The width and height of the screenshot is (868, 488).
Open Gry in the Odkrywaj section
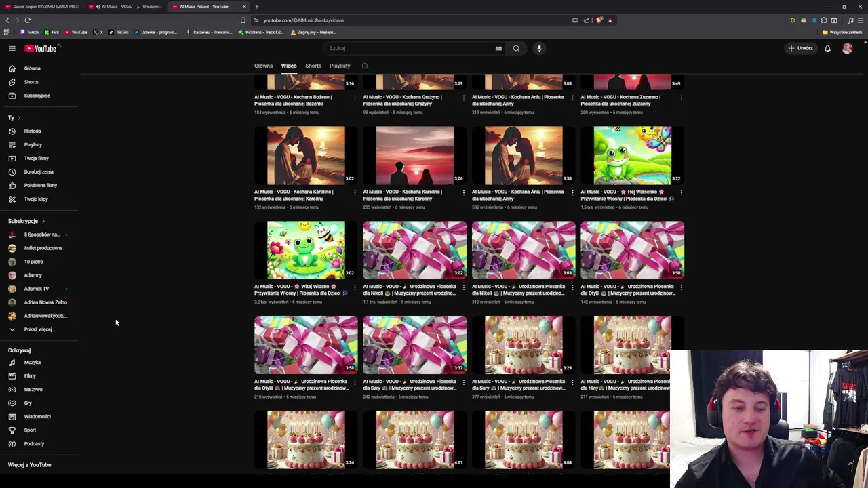click(x=41, y=403)
